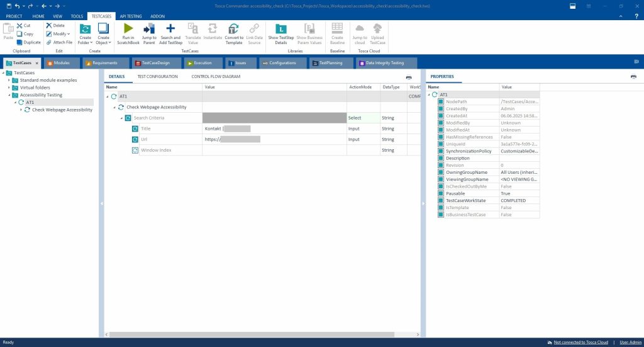Collapse the ribbon with the chevron

click(621, 16)
